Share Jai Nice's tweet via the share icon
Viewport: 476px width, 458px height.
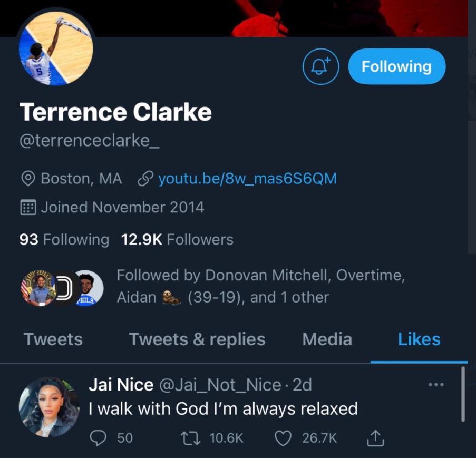[x=375, y=438]
